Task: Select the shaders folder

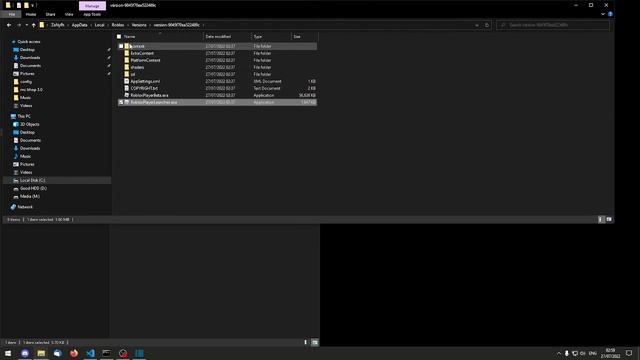Action: tap(137, 67)
